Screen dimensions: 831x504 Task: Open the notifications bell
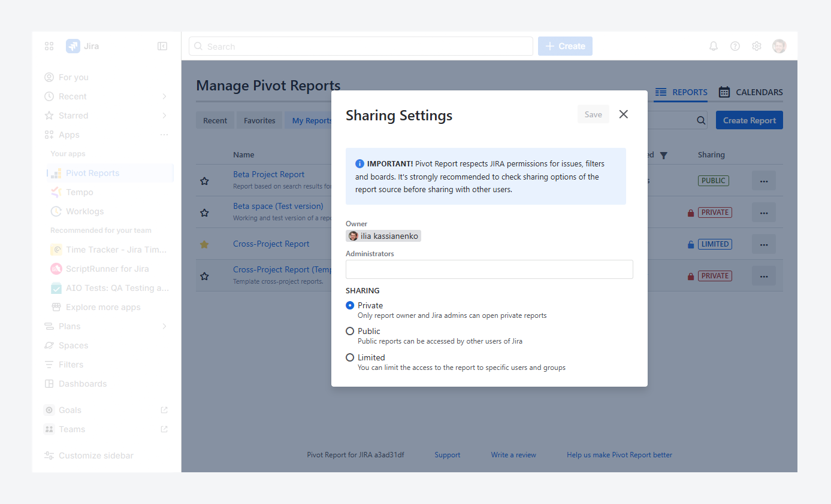(714, 46)
